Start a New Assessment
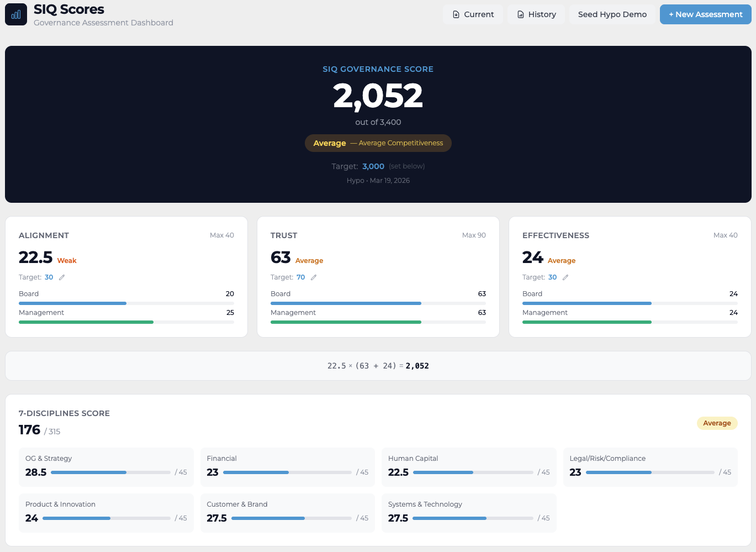 point(705,14)
